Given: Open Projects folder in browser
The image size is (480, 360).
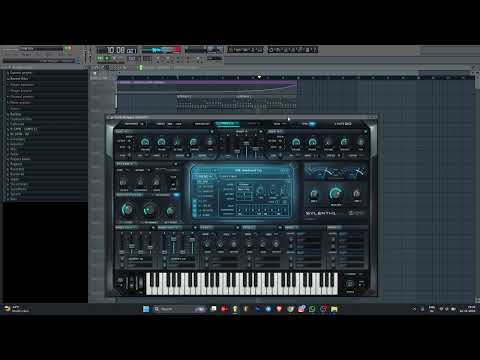Looking at the screenshot, I should click(x=16, y=164).
